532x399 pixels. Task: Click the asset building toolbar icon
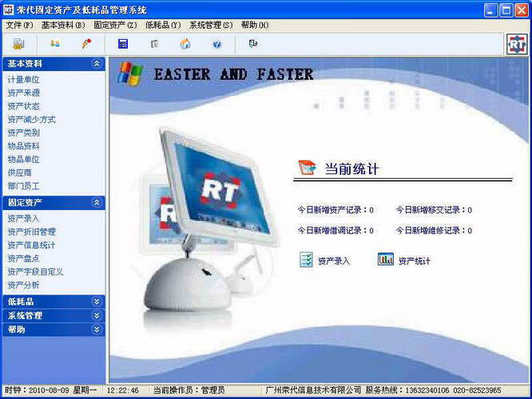pyautogui.click(x=18, y=44)
